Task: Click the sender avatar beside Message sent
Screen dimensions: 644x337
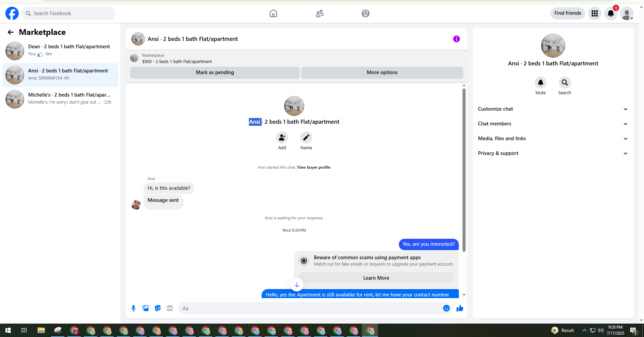Action: pyautogui.click(x=136, y=205)
